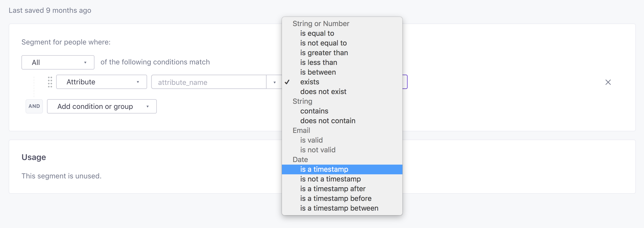644x228 pixels.
Task: Choose is between from String or Number
Action: tap(318, 72)
